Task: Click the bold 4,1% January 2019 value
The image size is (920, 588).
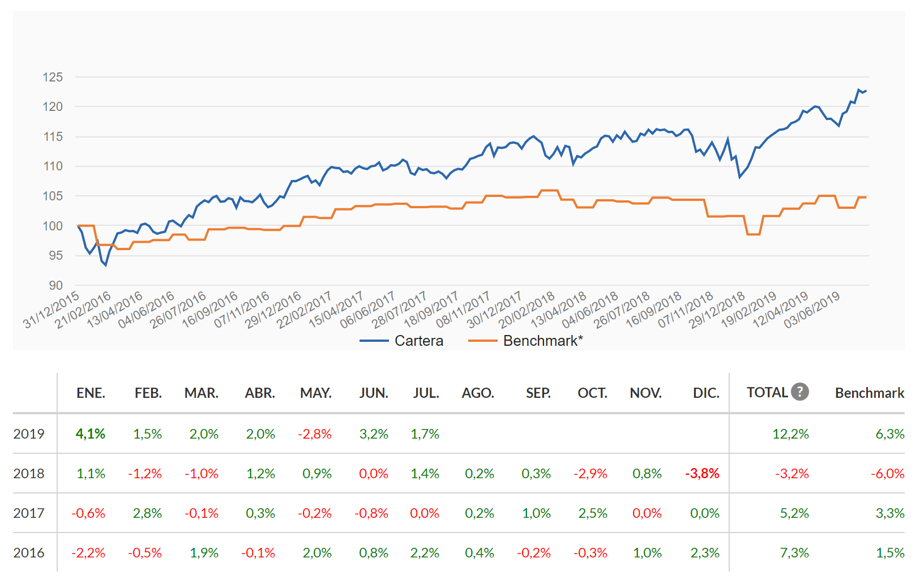Action: (x=91, y=434)
